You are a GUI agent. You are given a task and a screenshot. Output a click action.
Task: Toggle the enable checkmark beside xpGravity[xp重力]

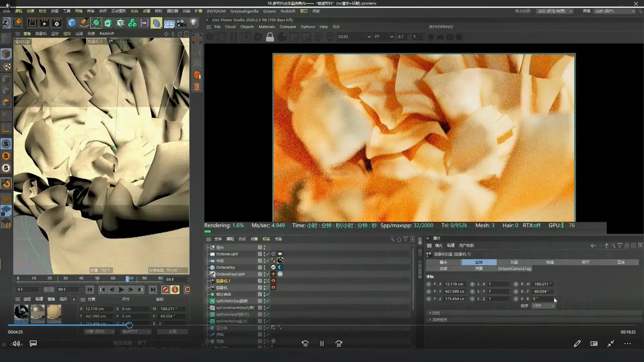267,321
